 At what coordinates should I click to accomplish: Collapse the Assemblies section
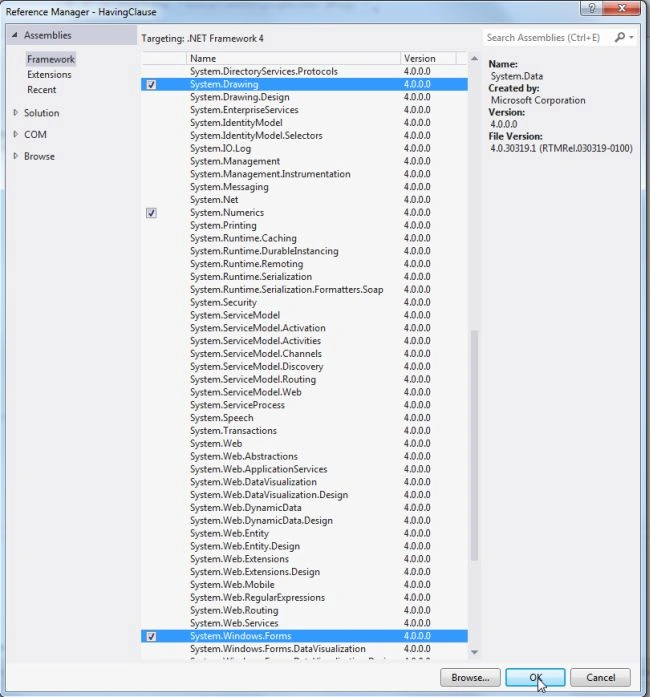pos(15,35)
